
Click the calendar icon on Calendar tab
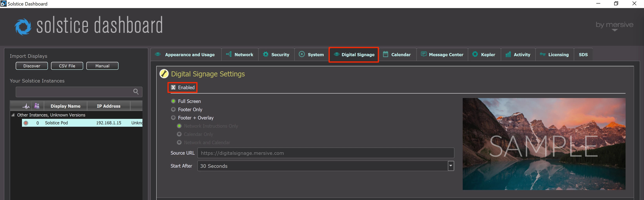[x=386, y=54]
